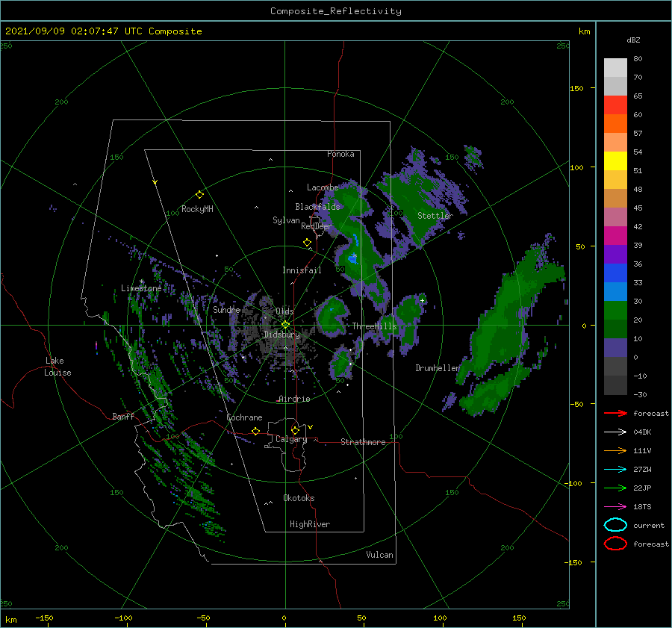
Task: Click the Innisfail town label
Action: pos(302,270)
